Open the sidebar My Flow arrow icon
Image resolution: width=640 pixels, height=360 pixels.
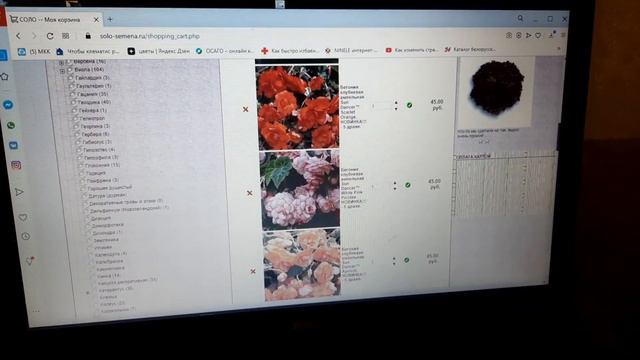19,192
